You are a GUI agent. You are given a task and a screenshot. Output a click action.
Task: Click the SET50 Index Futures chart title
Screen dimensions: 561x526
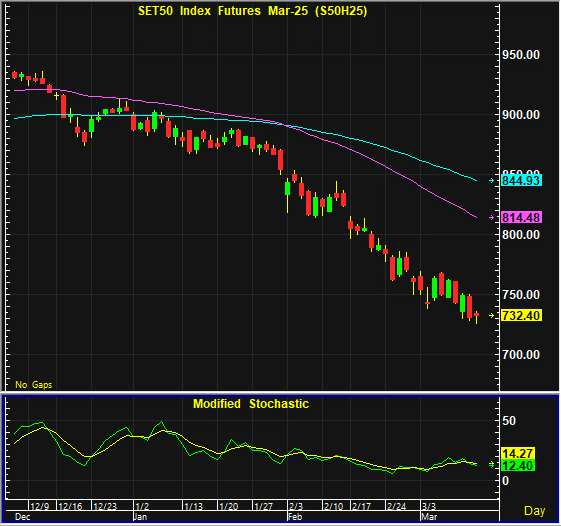(x=253, y=11)
